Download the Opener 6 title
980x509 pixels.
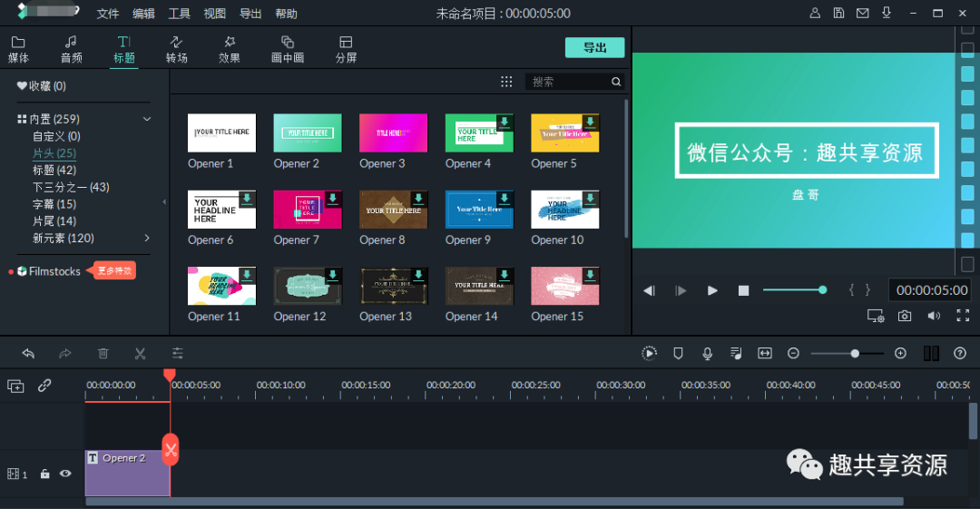(247, 199)
